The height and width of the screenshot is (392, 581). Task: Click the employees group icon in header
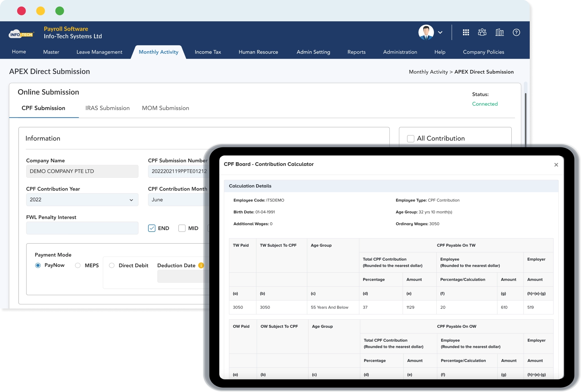pyautogui.click(x=482, y=32)
